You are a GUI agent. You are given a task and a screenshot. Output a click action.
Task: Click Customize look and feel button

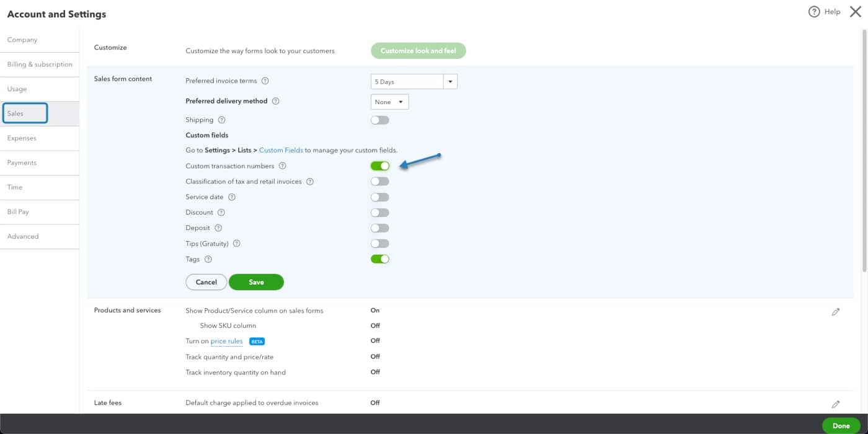pos(418,51)
